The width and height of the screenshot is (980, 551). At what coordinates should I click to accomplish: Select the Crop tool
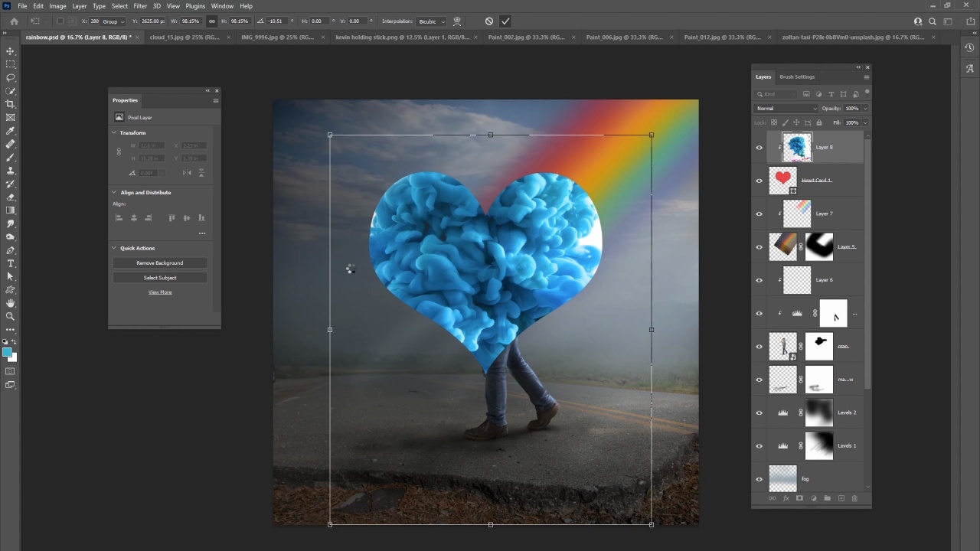pos(10,104)
